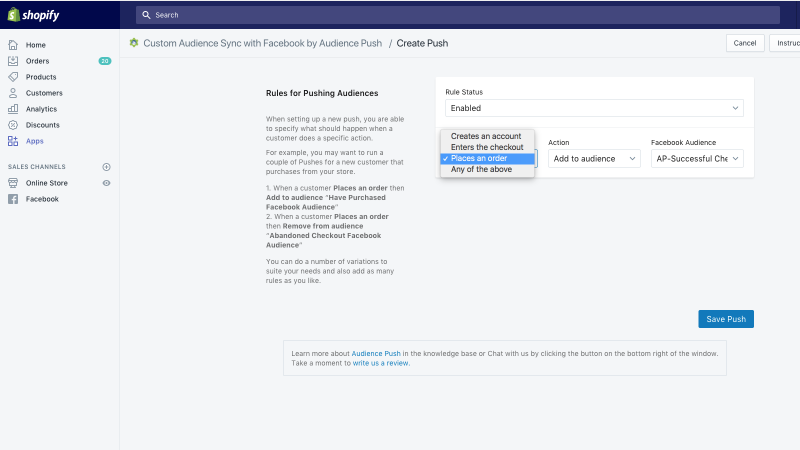The image size is (800, 450).
Task: Open Customers in the sidebar
Action: 44,93
